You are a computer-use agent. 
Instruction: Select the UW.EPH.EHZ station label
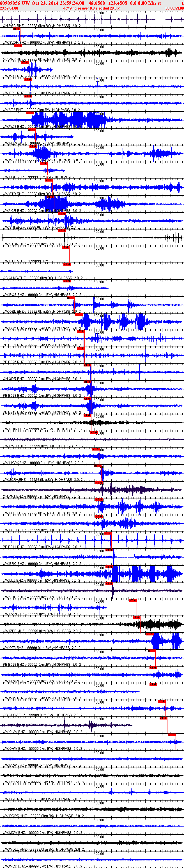click(42, 93)
